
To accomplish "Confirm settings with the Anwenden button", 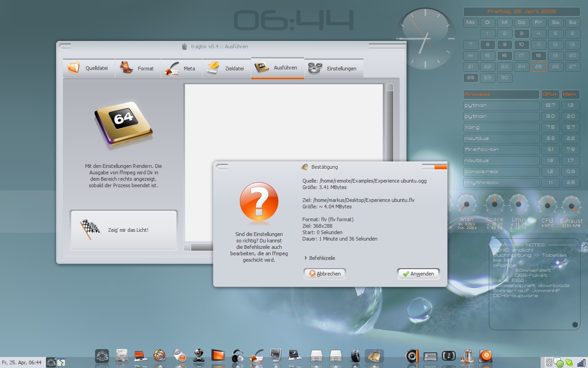I will pyautogui.click(x=418, y=274).
